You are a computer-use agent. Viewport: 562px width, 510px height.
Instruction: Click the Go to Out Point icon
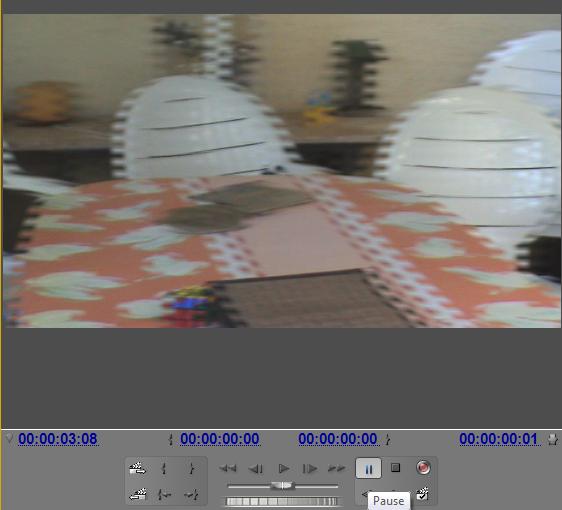[191, 495]
